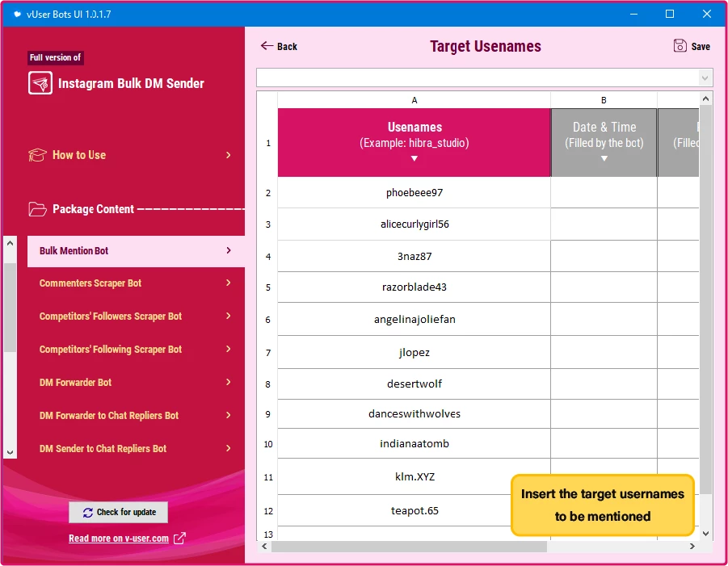728x566 pixels.
Task: Click the Date & Time header cell
Action: (604, 142)
